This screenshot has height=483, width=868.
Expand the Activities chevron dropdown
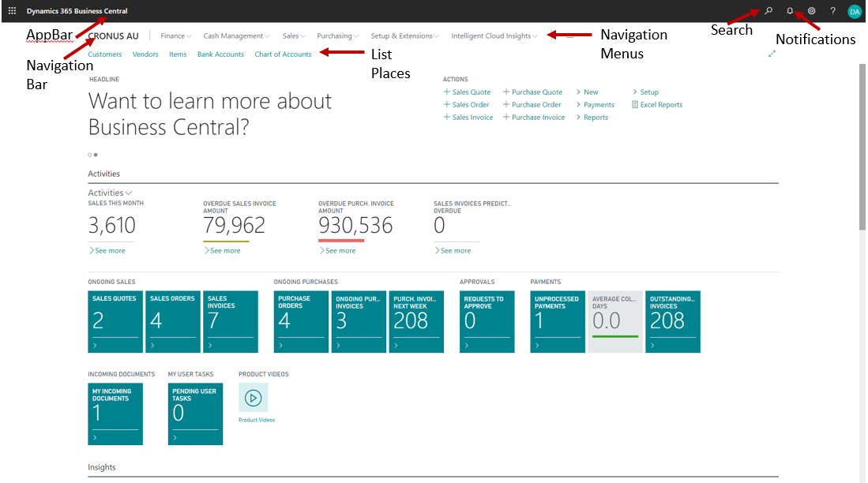(x=110, y=193)
